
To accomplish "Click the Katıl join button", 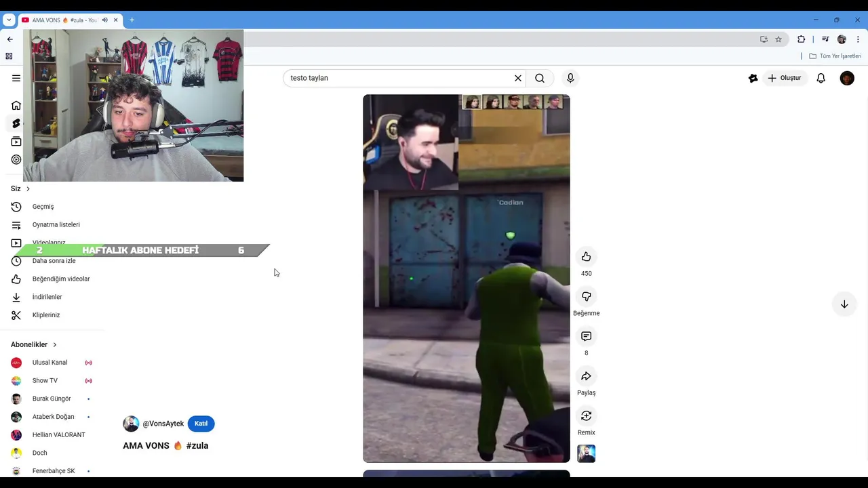I will point(201,424).
